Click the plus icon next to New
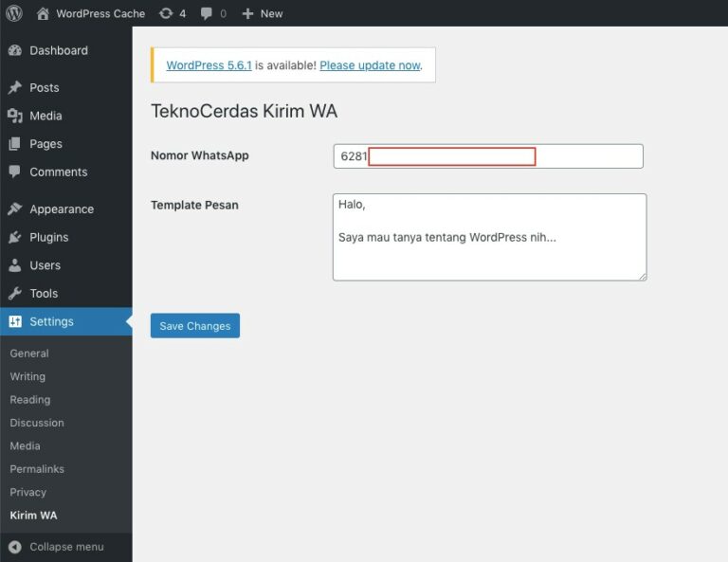This screenshot has width=728, height=562. [x=248, y=14]
